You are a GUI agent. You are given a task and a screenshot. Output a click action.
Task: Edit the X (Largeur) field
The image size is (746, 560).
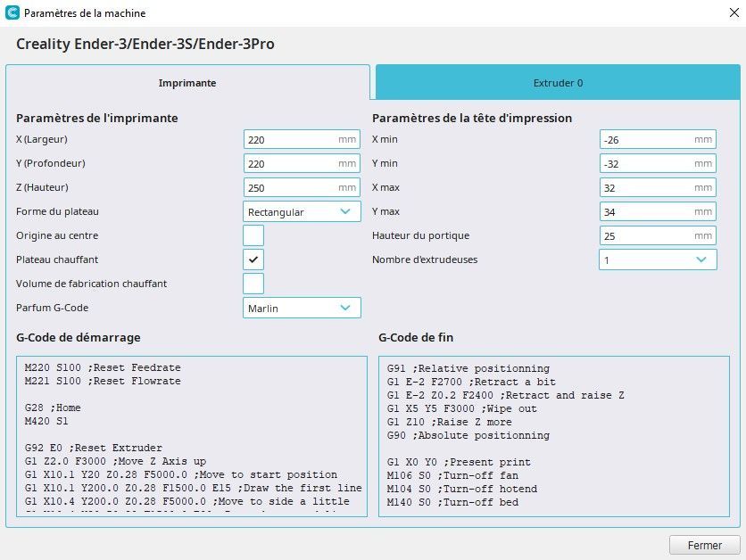pyautogui.click(x=302, y=139)
